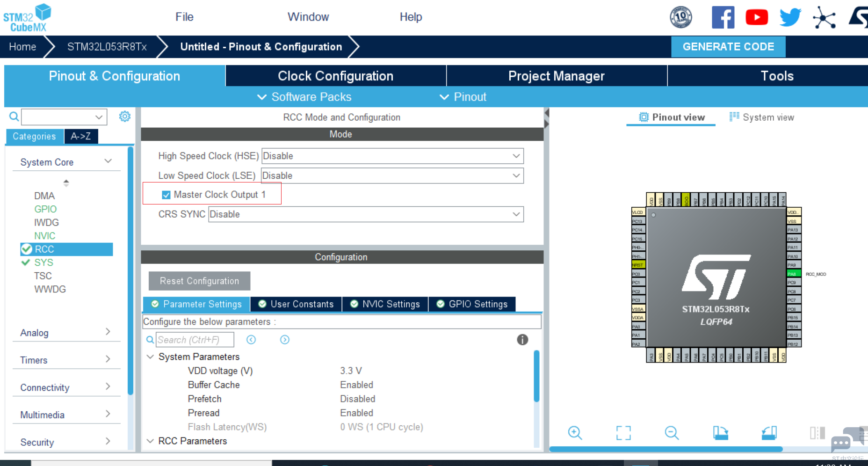Open the User Constants tab
The image size is (868, 466).
point(296,304)
